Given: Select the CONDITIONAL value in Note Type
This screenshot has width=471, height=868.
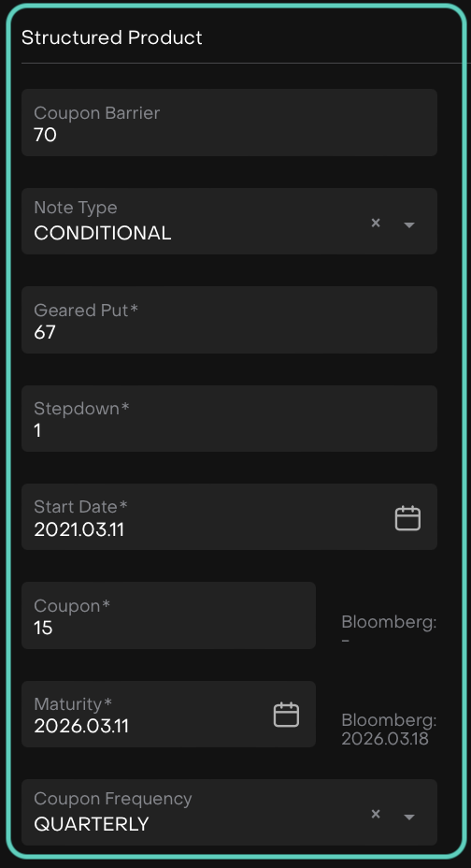Looking at the screenshot, I should click(x=102, y=233).
